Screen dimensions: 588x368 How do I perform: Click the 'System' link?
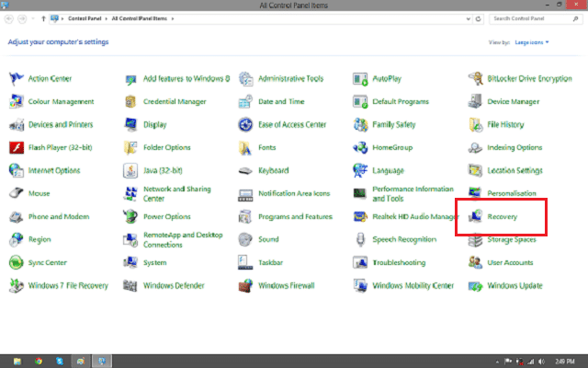pyautogui.click(x=155, y=262)
